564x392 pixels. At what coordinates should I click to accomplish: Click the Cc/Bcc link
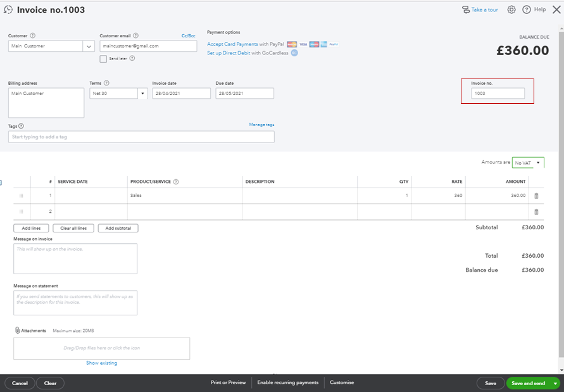[x=188, y=35]
